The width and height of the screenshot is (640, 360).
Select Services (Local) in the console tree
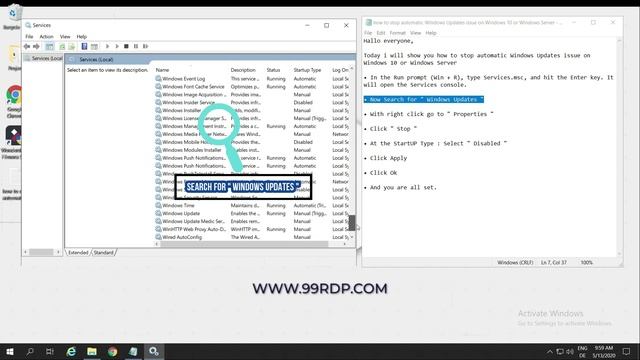coord(43,58)
